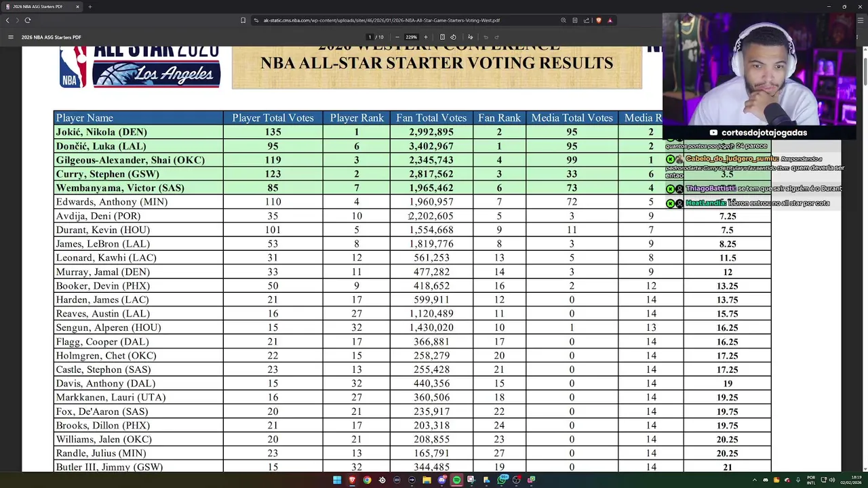Open Discord from the taskbar
Image resolution: width=868 pixels, height=488 pixels.
tap(441, 480)
